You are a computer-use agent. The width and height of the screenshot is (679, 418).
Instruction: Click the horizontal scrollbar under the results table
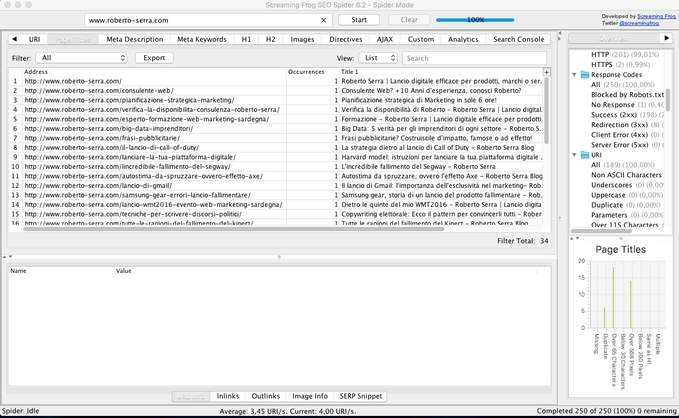pyautogui.click(x=233, y=228)
